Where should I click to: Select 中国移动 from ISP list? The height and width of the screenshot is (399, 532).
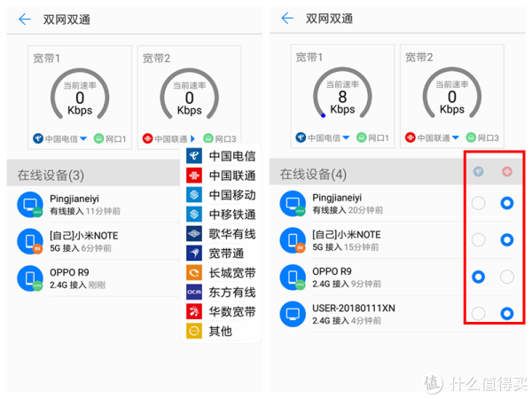(221, 195)
